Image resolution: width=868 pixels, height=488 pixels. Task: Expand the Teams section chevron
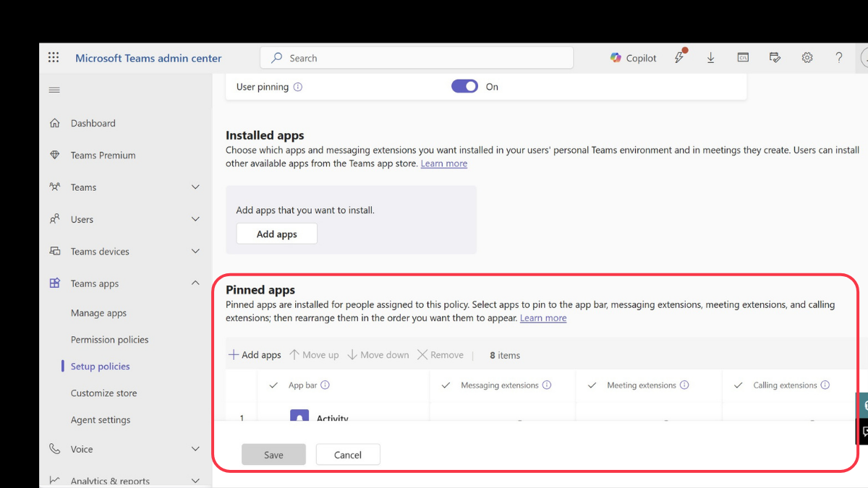pyautogui.click(x=195, y=187)
